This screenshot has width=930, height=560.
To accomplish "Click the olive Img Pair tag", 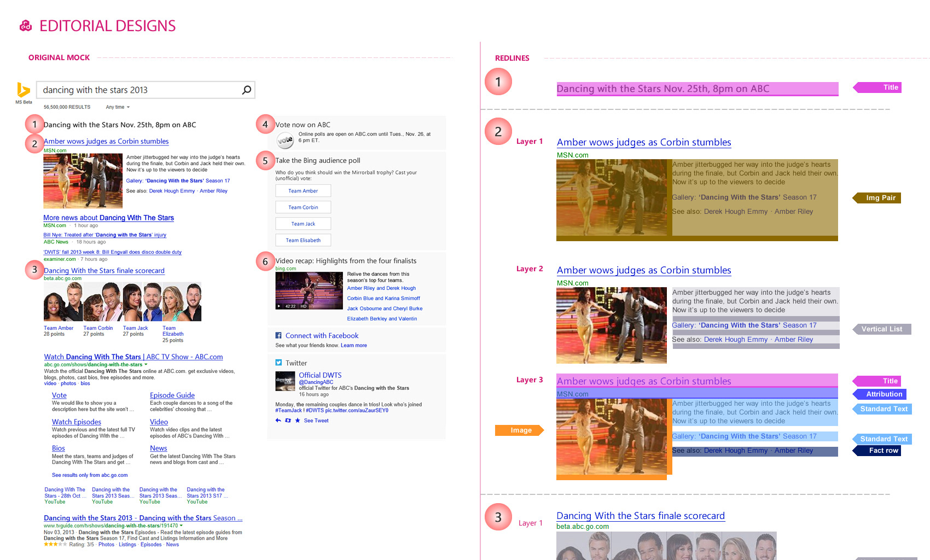I will 876,198.
